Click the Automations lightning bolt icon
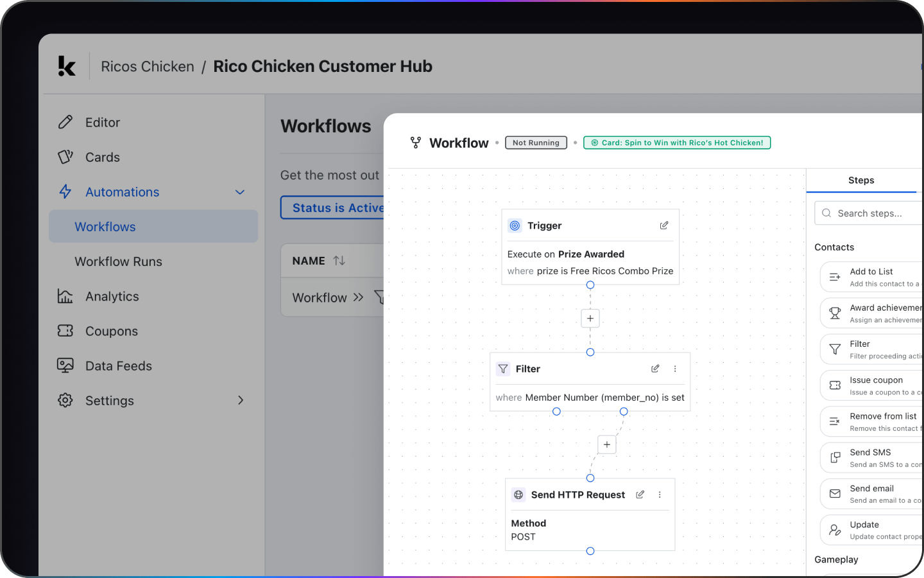The image size is (924, 578). (65, 191)
